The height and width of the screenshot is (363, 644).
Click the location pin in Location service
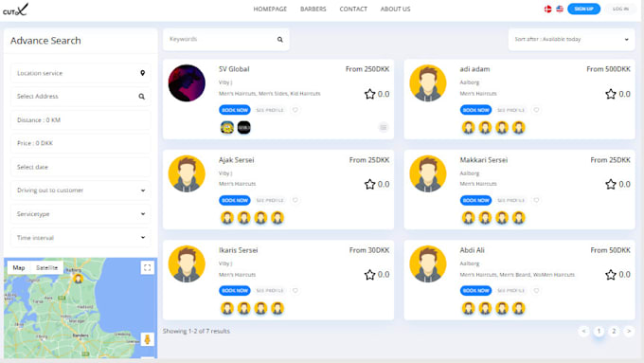point(142,73)
